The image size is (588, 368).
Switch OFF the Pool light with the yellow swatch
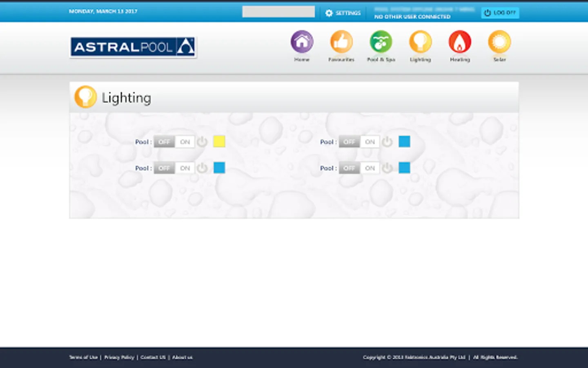pyautogui.click(x=164, y=142)
